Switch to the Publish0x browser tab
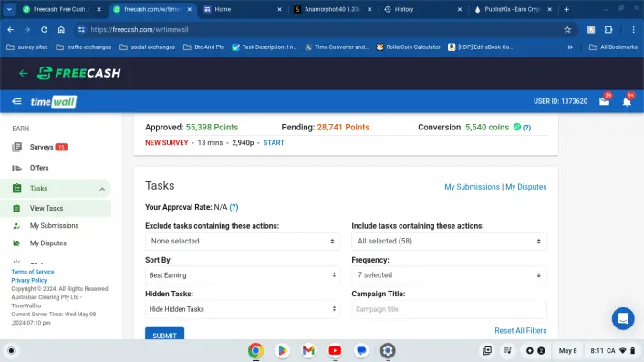644x362 pixels. [512, 9]
